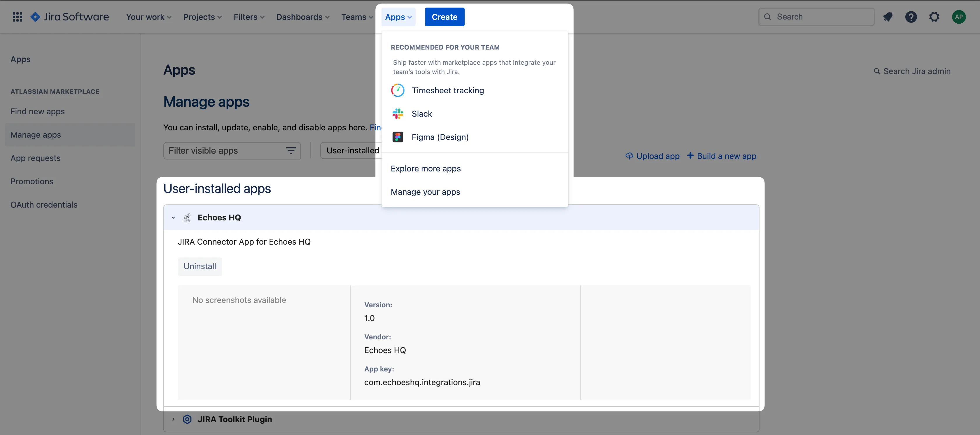Click the Echoes HQ app icon

click(x=187, y=218)
